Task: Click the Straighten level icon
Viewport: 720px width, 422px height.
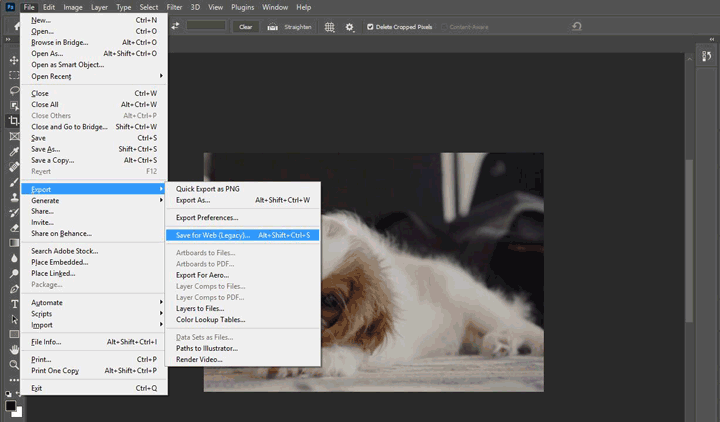Action: [x=272, y=27]
